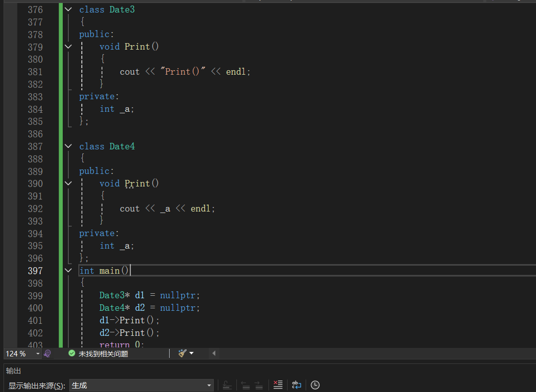Click the main identifier on line 397
536x392 pixels.
point(109,271)
